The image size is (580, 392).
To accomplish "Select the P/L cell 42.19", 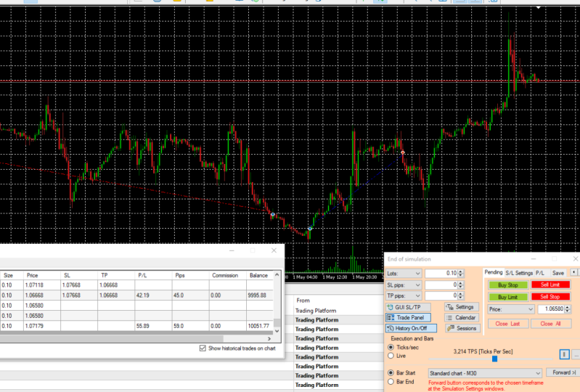I will [x=153, y=295].
